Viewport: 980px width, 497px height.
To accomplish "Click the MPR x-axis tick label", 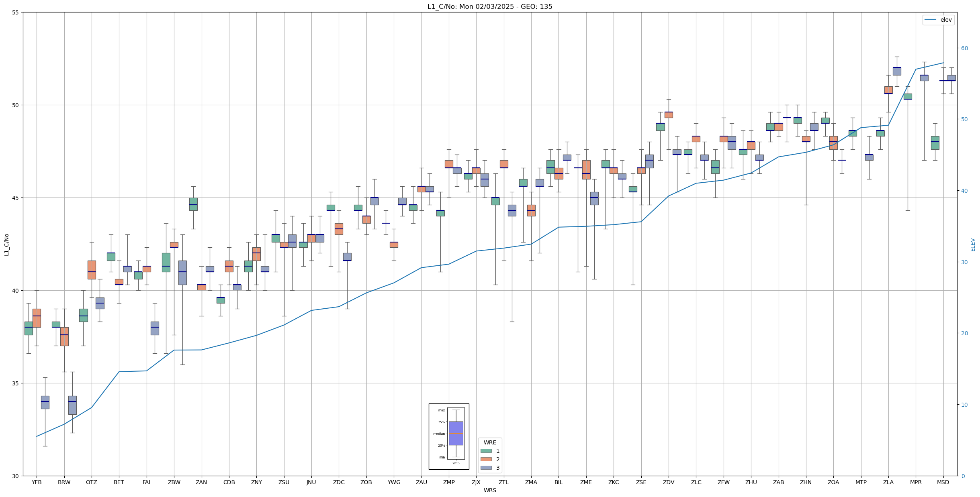I will tap(916, 482).
